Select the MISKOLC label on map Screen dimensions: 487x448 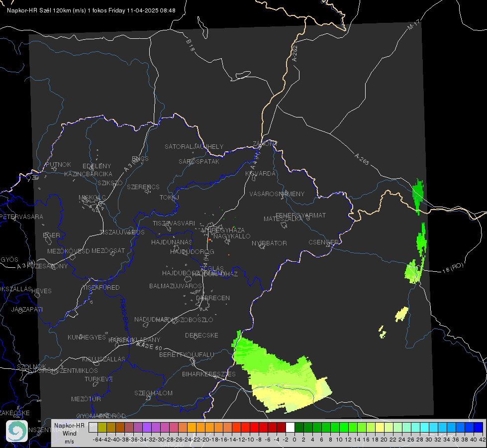92,198
